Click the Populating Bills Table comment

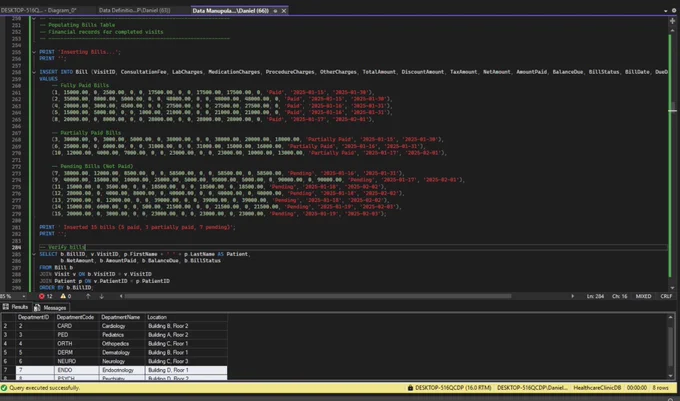(77, 25)
